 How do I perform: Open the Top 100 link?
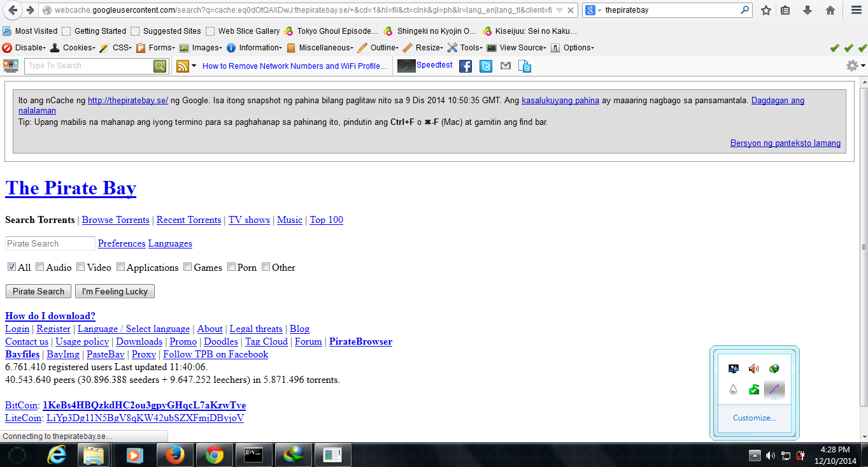[x=327, y=220]
